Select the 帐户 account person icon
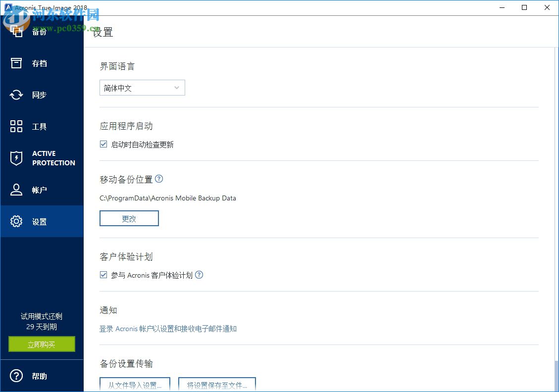The image size is (559, 392). (16, 190)
